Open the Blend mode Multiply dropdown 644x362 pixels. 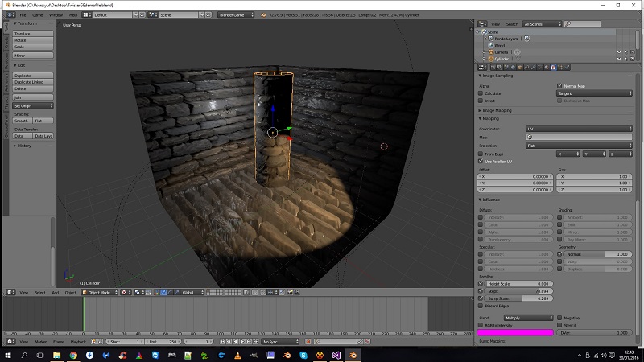coord(528,318)
